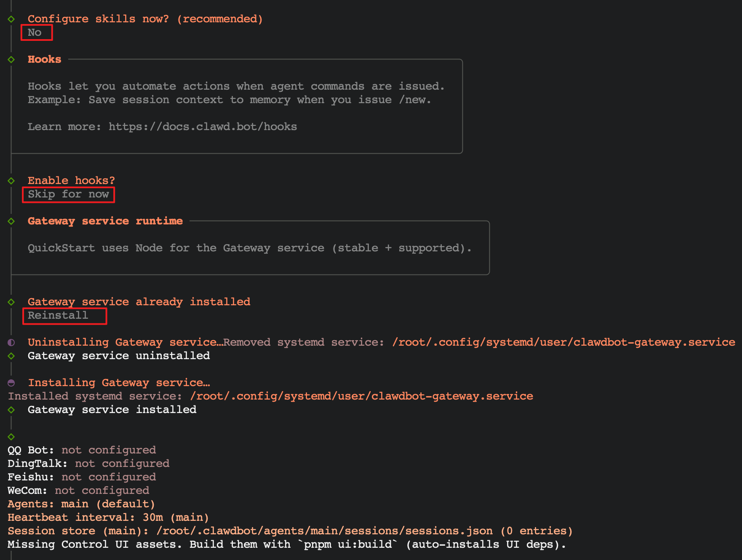
Task: Click the 'Agents: main (default)' line
Action: 82,504
